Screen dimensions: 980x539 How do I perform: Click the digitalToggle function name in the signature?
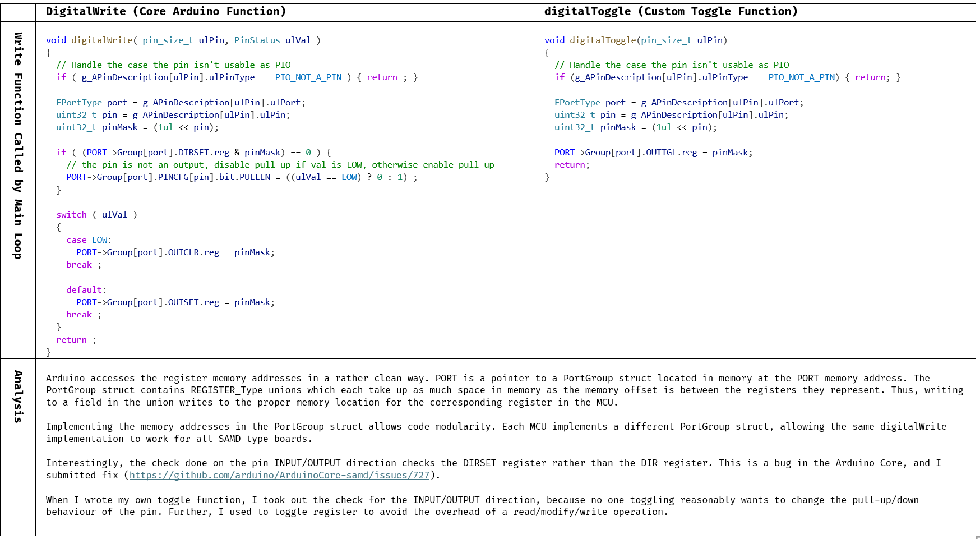(x=603, y=40)
